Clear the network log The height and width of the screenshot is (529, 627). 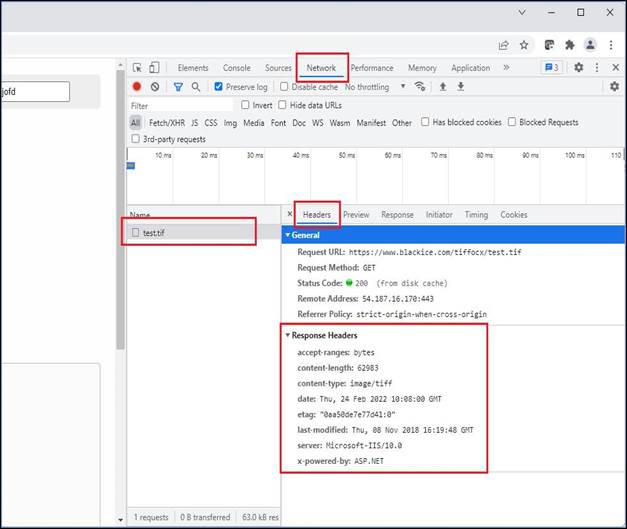pyautogui.click(x=155, y=87)
